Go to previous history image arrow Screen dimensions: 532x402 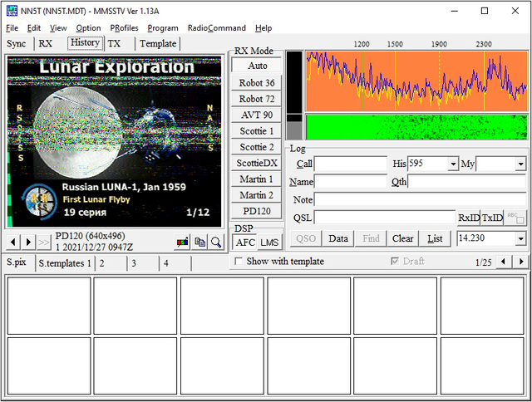pos(13,242)
